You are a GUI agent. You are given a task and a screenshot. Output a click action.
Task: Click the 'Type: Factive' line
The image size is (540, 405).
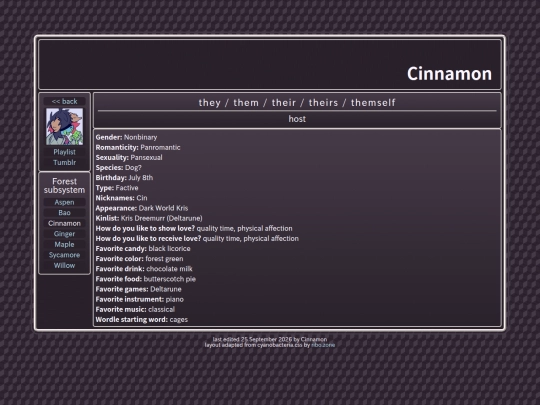117,188
